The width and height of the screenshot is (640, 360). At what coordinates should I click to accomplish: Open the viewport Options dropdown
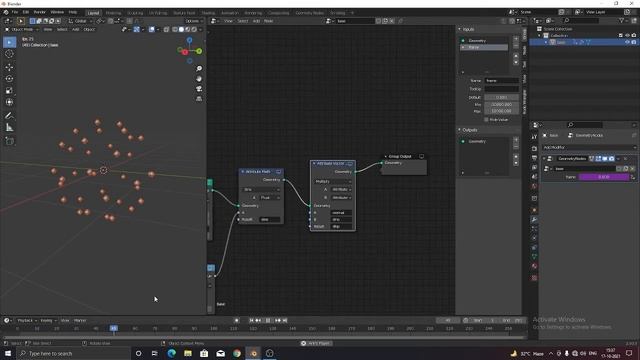tap(193, 21)
